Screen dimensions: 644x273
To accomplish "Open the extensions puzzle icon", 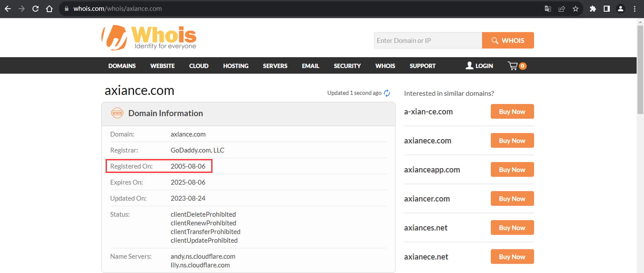I will (x=593, y=9).
